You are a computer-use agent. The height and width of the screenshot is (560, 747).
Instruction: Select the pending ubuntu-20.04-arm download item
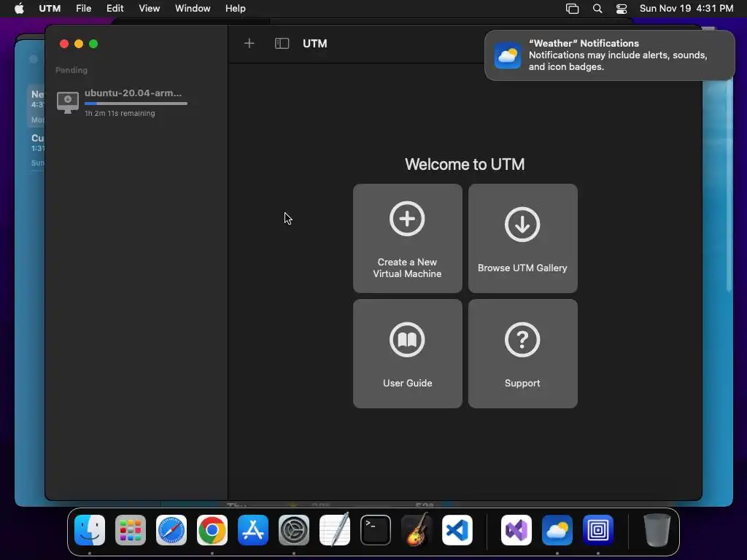tap(136, 102)
